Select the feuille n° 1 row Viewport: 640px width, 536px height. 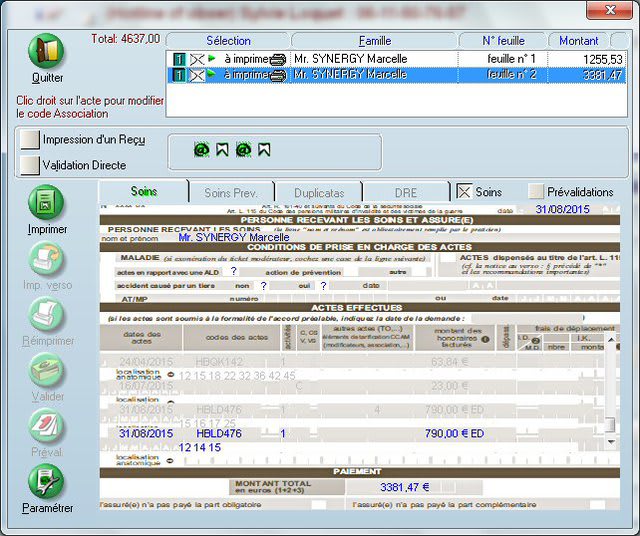pos(400,59)
